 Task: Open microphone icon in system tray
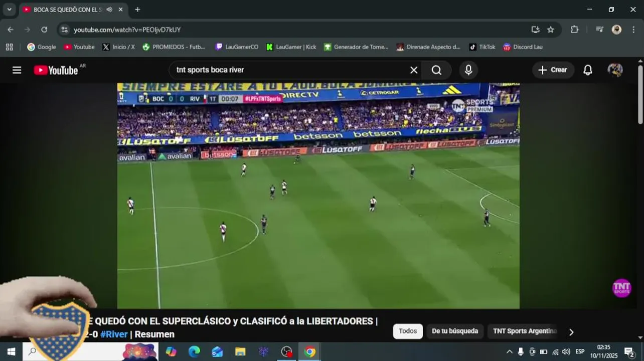pyautogui.click(x=521, y=352)
